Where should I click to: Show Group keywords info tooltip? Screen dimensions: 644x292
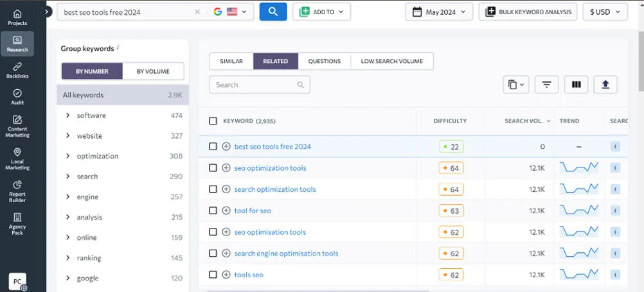tap(118, 47)
